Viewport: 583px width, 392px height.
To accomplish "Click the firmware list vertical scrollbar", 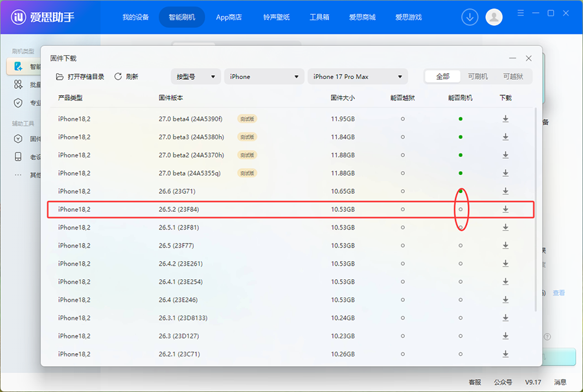I will pyautogui.click(x=536, y=209).
